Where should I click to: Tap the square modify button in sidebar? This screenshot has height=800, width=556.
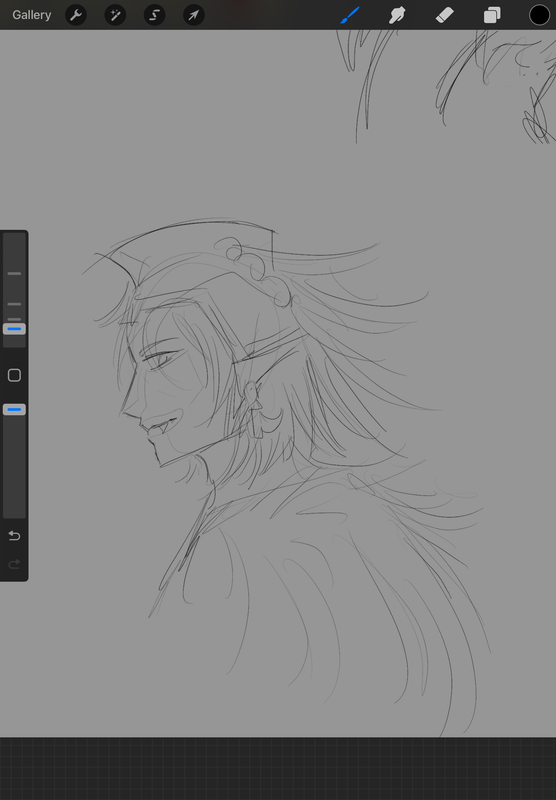coord(14,376)
